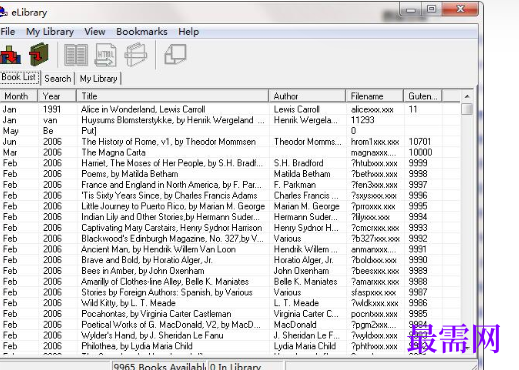
Task: Select Stories by Foreign Authors: Spanish
Action: 167,292
